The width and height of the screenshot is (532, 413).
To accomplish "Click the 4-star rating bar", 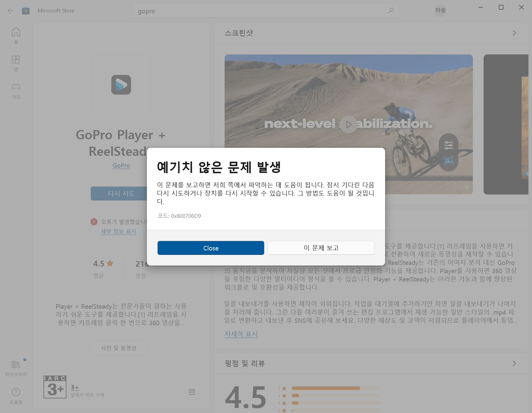I will [336, 396].
